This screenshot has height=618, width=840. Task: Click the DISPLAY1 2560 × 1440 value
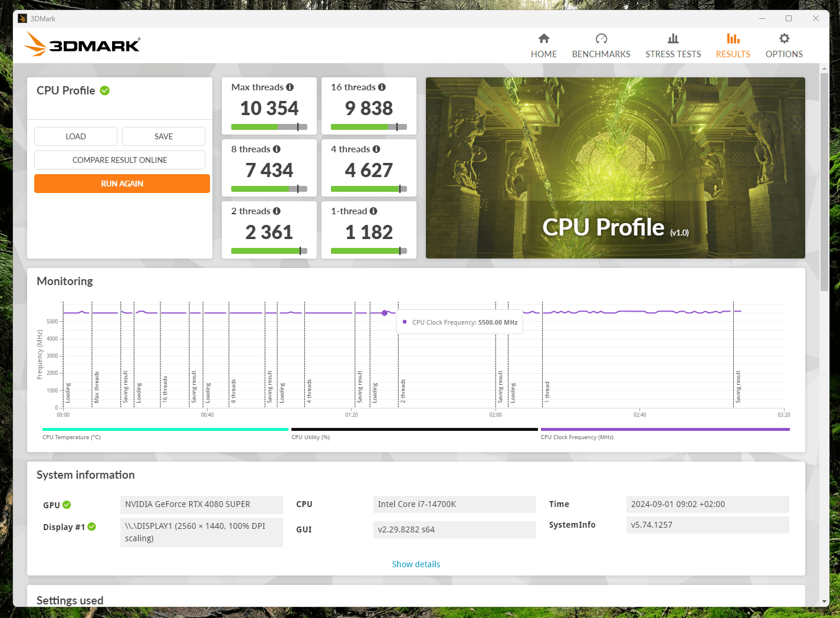[202, 532]
